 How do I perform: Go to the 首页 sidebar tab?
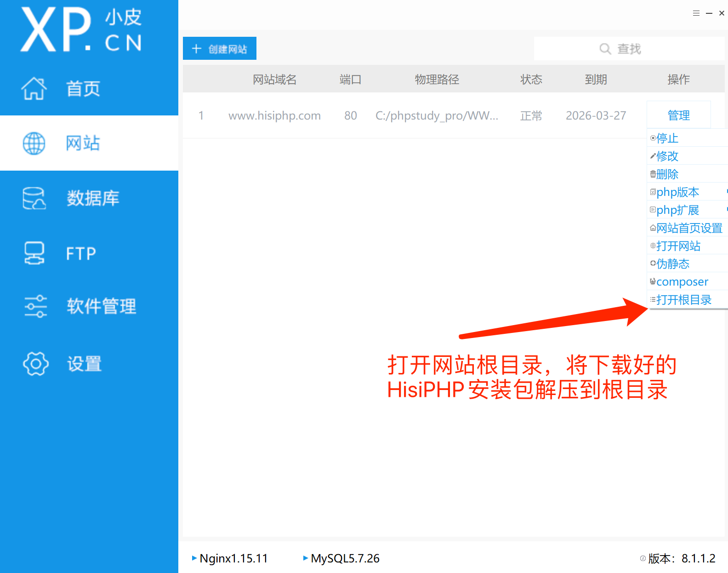point(89,88)
